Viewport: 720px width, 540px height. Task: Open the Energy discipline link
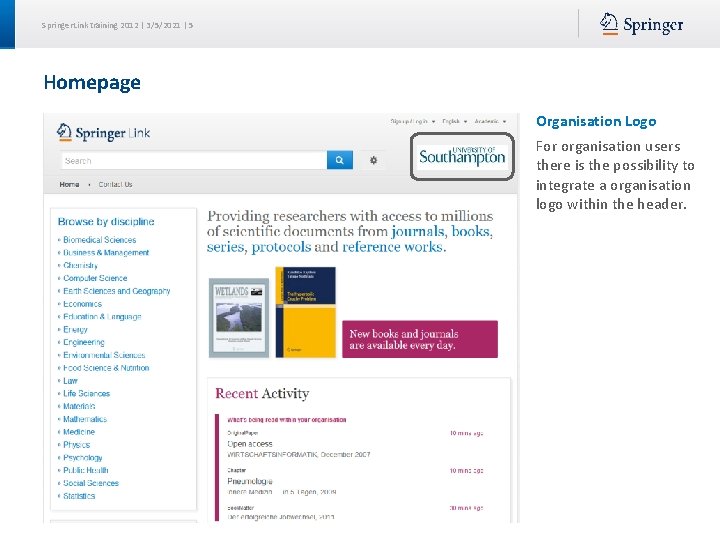pos(75,330)
